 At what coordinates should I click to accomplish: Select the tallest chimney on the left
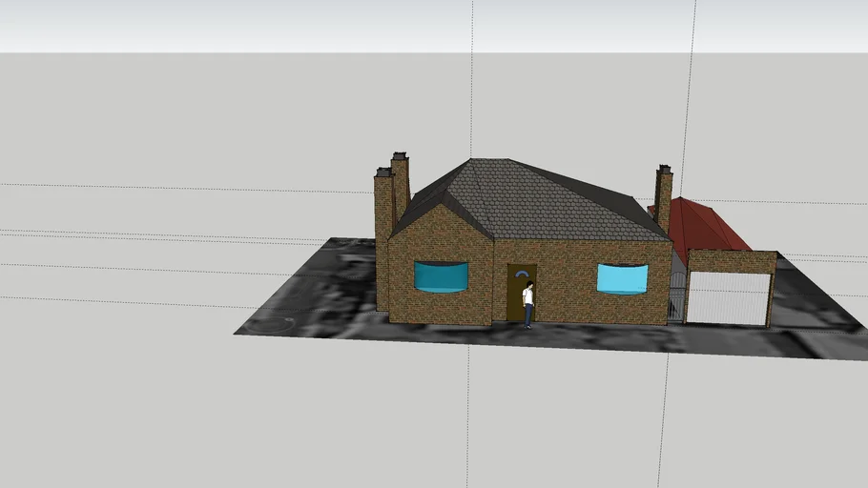point(401,186)
